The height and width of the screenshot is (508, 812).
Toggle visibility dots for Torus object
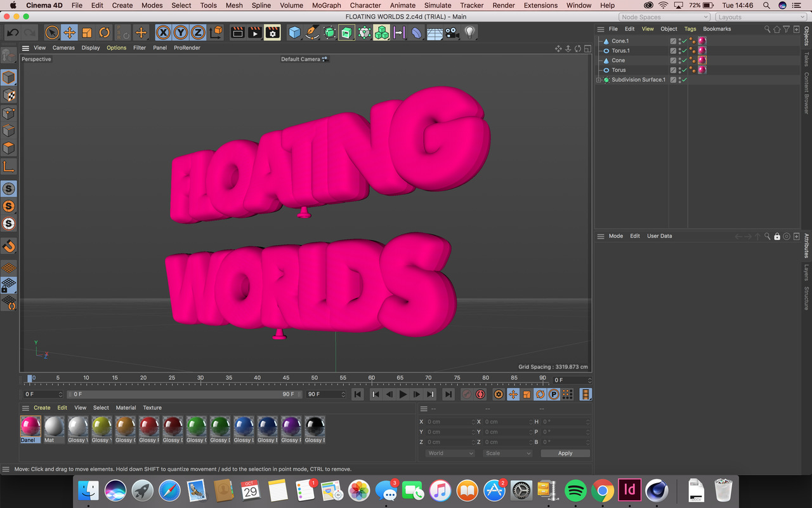click(x=679, y=70)
